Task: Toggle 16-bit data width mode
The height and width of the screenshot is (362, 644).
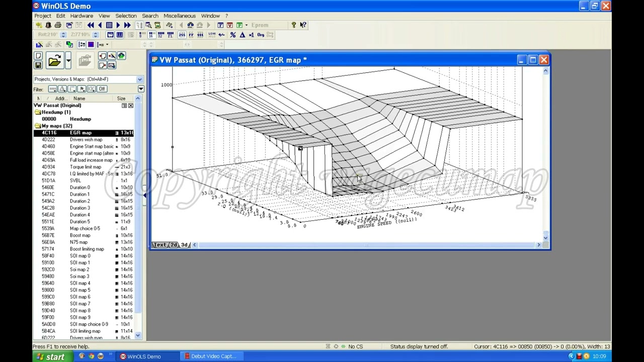Action: click(151, 35)
